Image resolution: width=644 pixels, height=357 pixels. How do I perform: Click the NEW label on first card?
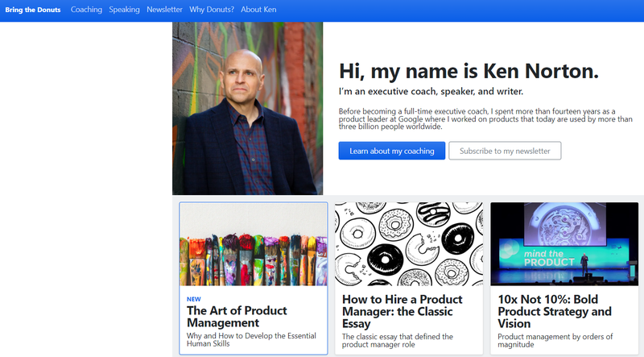click(x=193, y=298)
